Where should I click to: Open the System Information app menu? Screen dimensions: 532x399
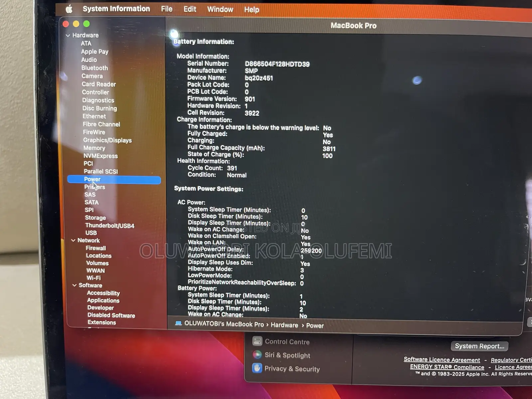[x=116, y=9]
